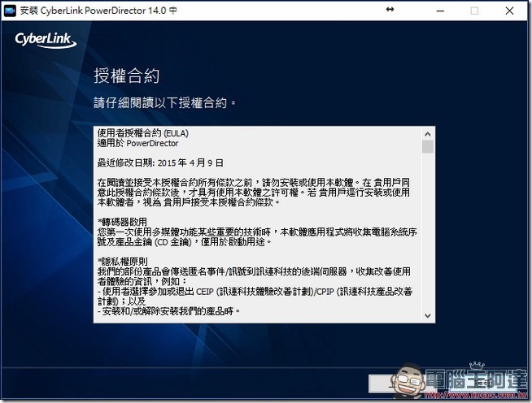Click the line starting '我們的部份產品會傳送匿名事件'
Viewport: 532px width, 403px height.
point(254,271)
